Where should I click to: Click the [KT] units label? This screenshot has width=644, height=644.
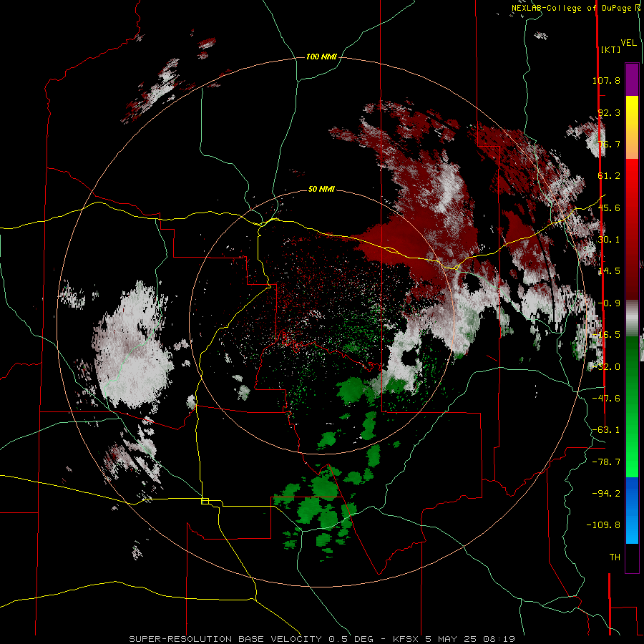click(x=611, y=49)
